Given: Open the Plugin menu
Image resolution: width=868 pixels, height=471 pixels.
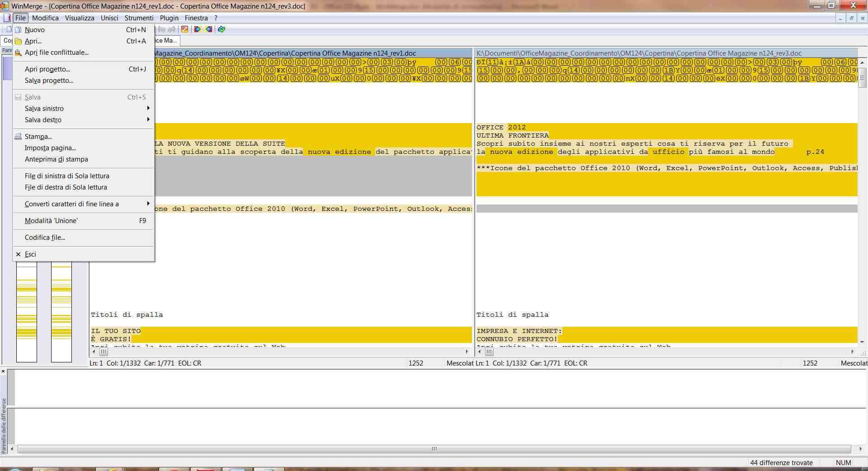Looking at the screenshot, I should point(169,18).
